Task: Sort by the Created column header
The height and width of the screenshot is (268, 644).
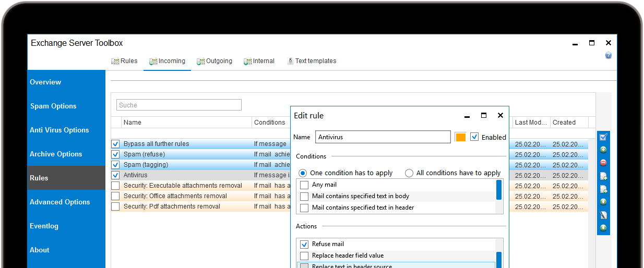Action: click(x=569, y=123)
